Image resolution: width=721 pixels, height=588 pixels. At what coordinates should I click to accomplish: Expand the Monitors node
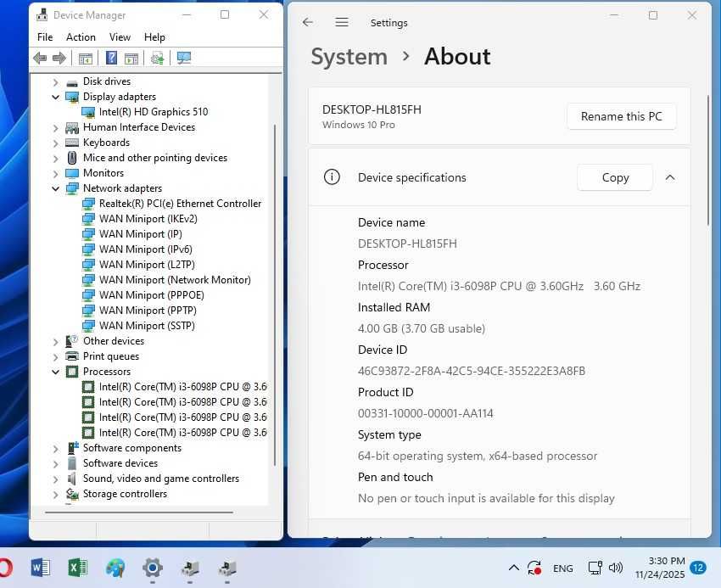pos(56,173)
